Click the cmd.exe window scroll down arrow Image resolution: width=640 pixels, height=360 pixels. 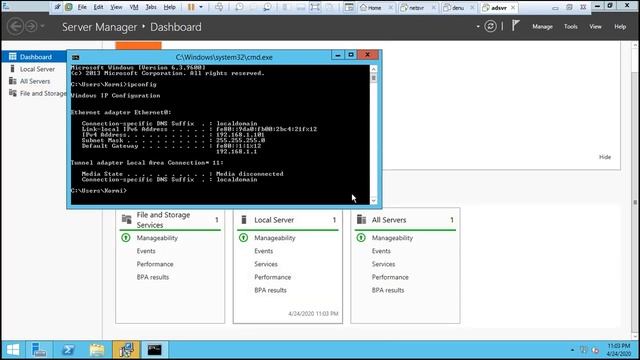point(373,200)
